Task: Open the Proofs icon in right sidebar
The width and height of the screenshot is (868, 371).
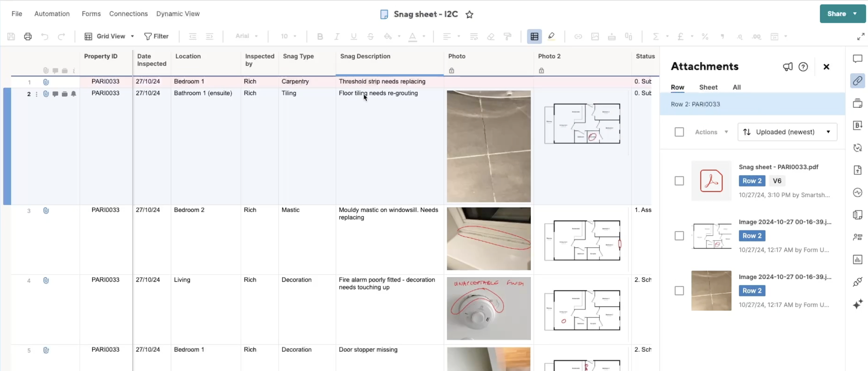Action: pos(858,103)
